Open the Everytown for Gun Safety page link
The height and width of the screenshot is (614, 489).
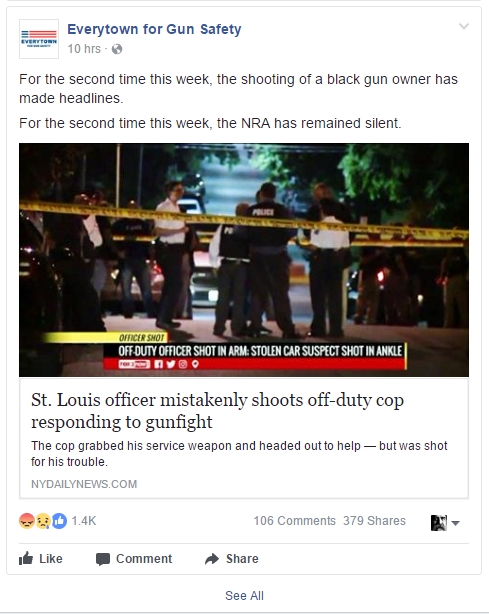point(154,29)
